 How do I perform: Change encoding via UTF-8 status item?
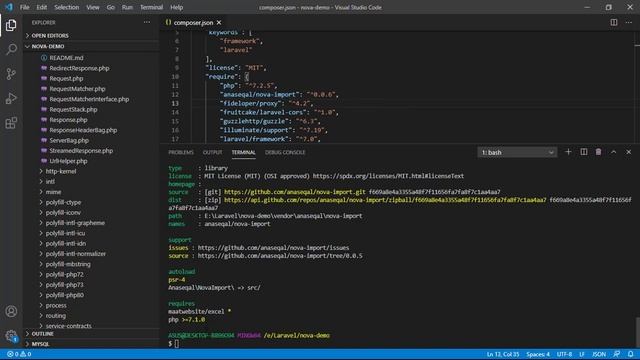(564, 354)
